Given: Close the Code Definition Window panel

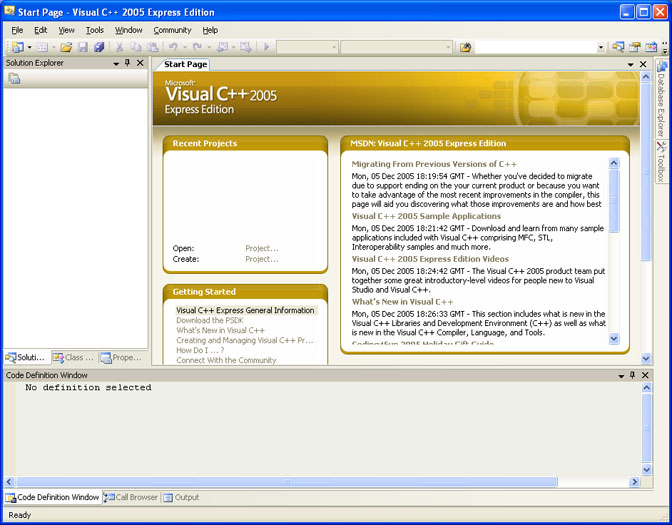Looking at the screenshot, I should click(x=645, y=375).
